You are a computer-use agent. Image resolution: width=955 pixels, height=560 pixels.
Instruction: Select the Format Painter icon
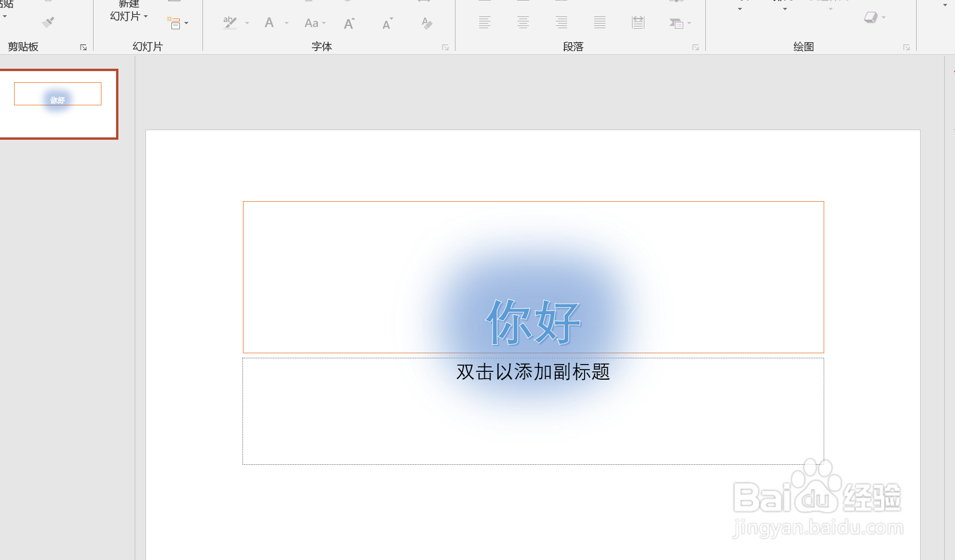[47, 22]
